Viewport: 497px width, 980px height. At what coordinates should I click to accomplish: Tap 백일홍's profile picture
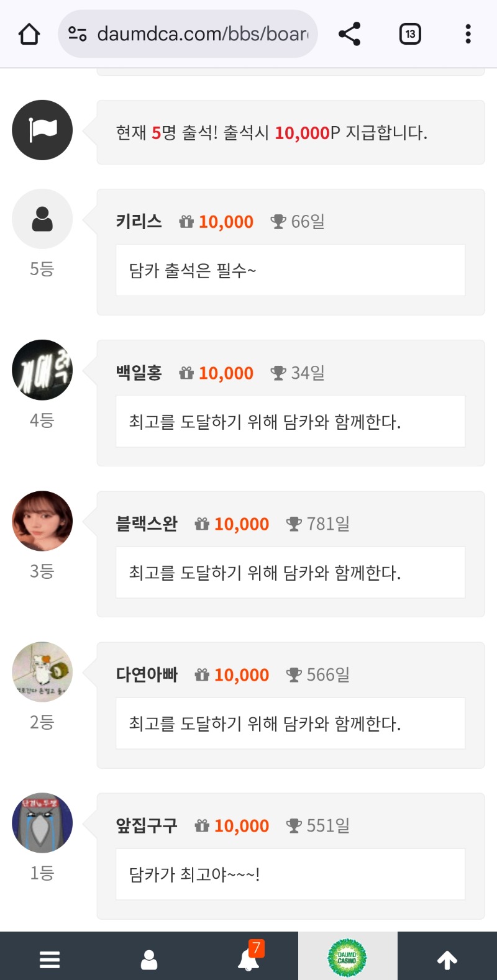point(42,370)
